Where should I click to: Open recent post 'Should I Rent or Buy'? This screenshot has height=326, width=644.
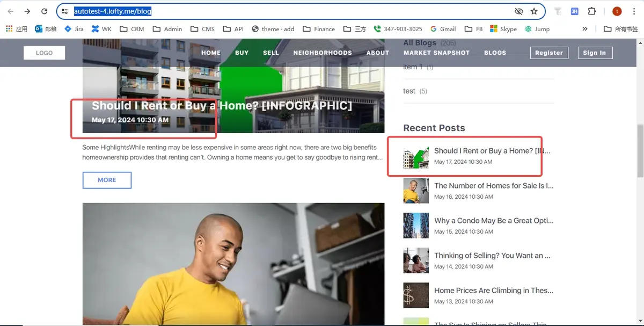(492, 151)
